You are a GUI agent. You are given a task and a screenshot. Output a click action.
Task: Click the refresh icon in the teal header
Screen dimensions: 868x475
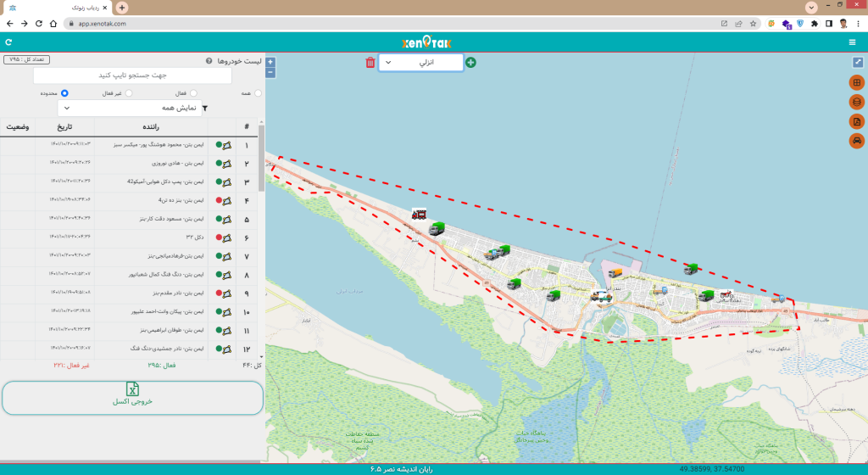click(8, 42)
